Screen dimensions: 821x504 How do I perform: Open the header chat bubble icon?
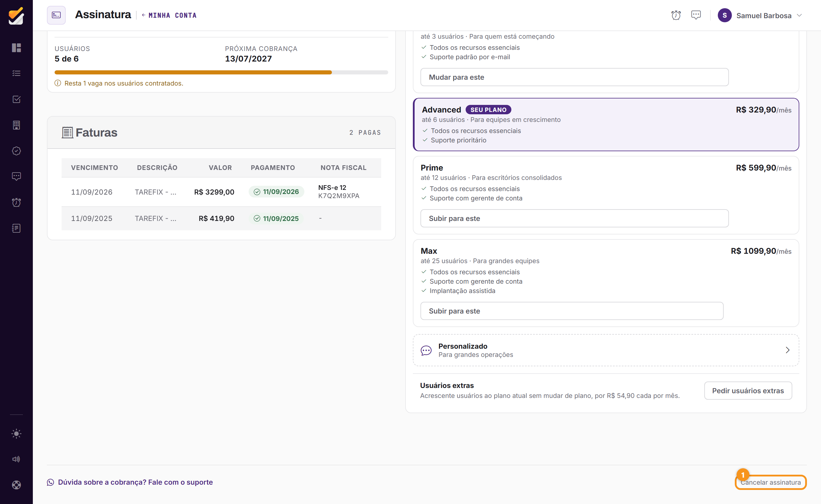696,15
